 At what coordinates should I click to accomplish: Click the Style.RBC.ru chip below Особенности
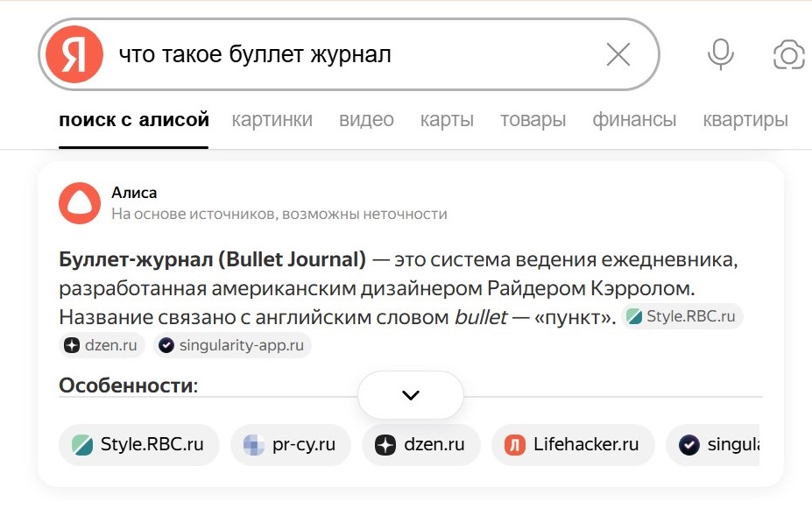pos(138,445)
